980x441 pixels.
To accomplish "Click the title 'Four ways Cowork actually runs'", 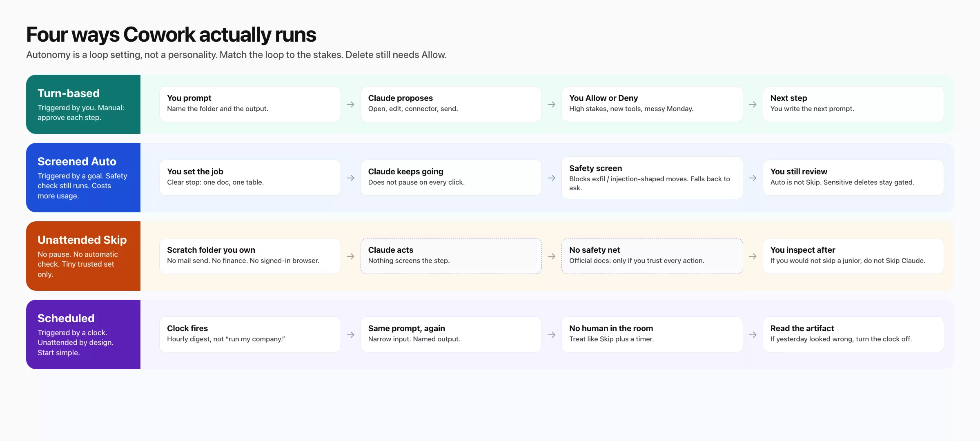I will [x=171, y=35].
